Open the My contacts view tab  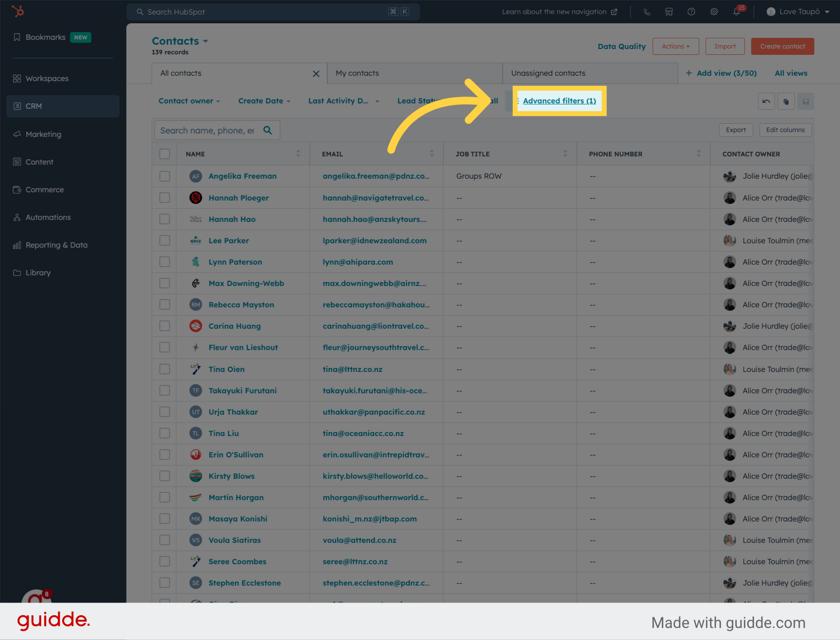click(x=357, y=73)
